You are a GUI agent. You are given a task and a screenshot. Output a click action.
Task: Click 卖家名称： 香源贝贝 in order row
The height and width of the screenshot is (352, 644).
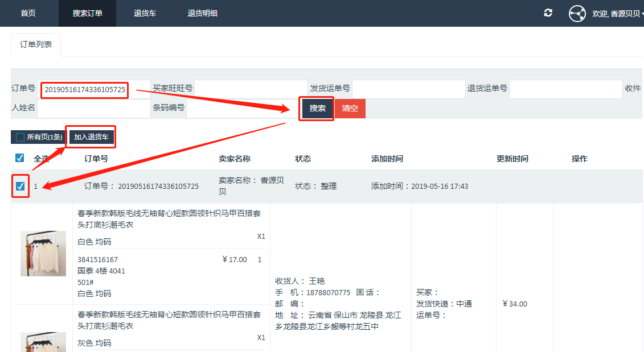click(x=251, y=186)
